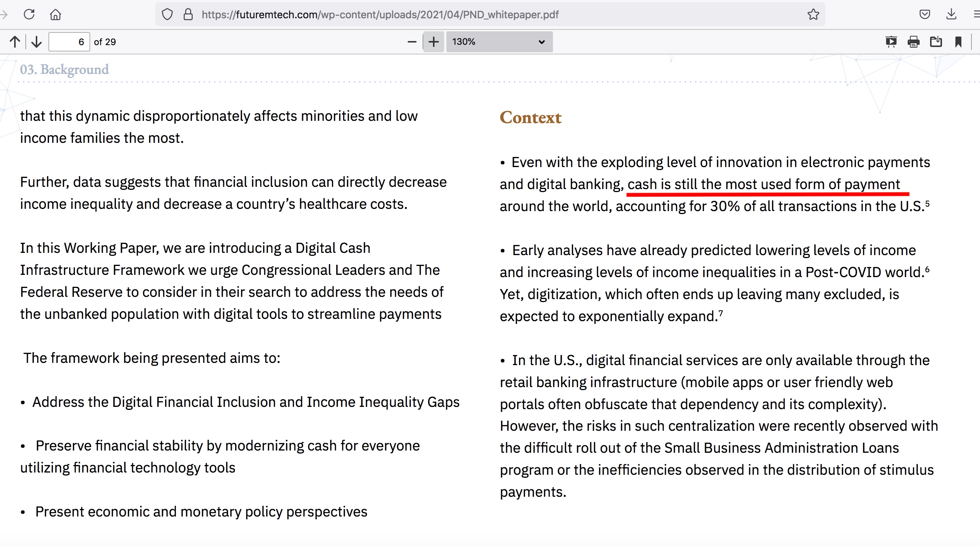Image resolution: width=980 pixels, height=546 pixels.
Task: Click the URL in address bar
Action: [380, 15]
